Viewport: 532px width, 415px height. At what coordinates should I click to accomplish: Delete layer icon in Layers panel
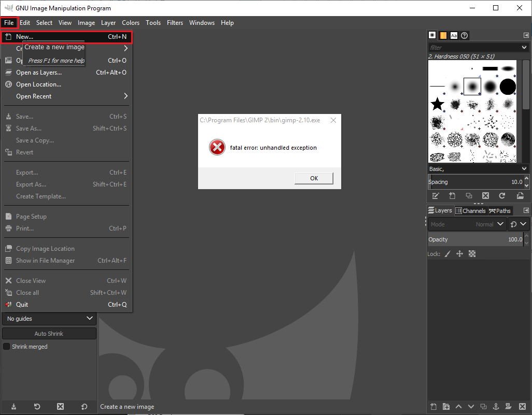click(x=522, y=407)
